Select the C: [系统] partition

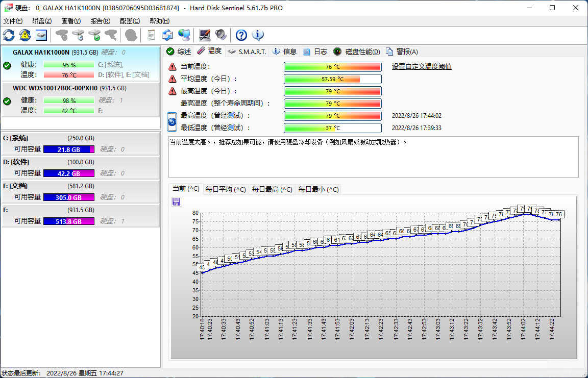[x=80, y=144]
